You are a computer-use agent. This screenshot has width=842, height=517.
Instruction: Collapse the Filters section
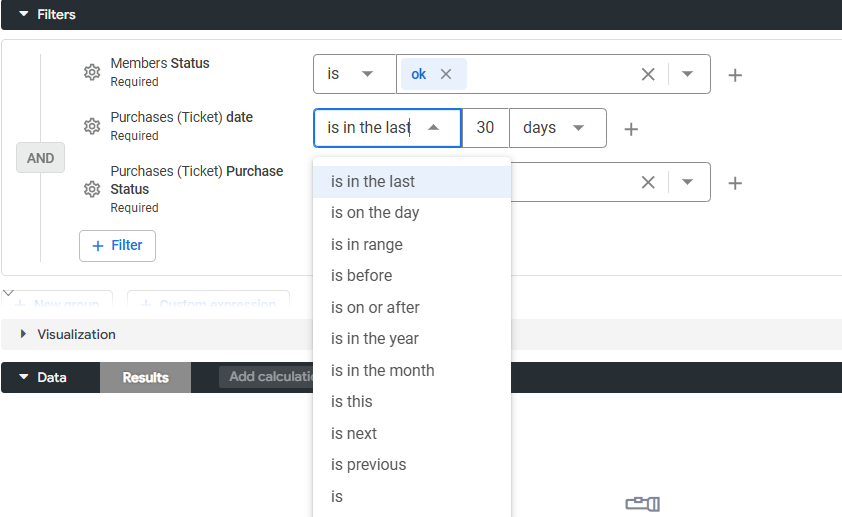24,14
